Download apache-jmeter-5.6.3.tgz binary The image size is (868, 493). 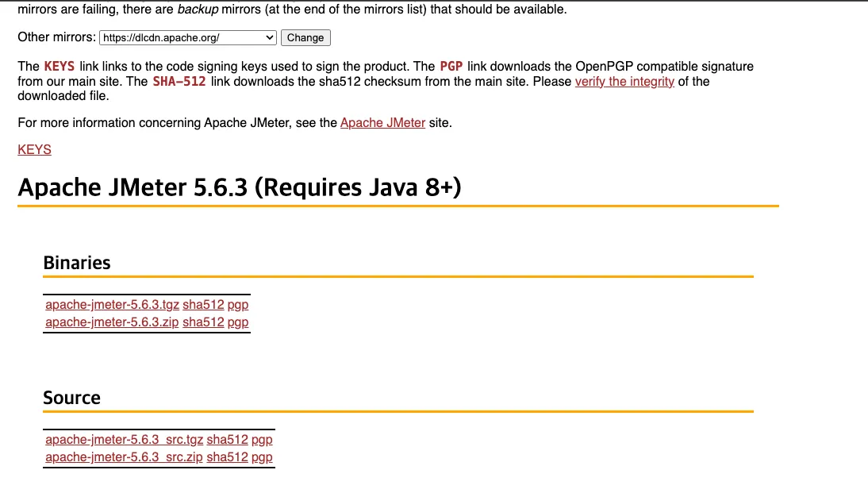tap(113, 305)
